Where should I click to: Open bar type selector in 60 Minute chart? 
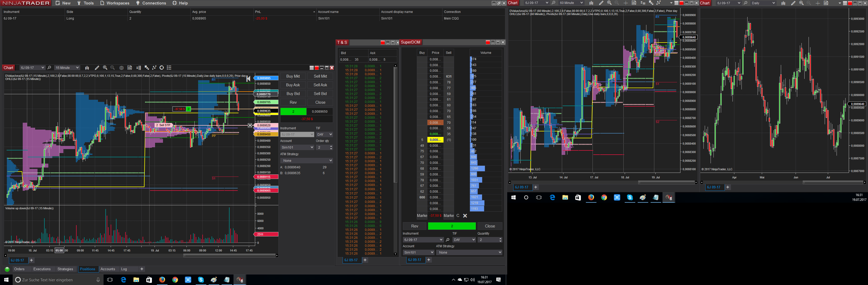click(x=591, y=3)
